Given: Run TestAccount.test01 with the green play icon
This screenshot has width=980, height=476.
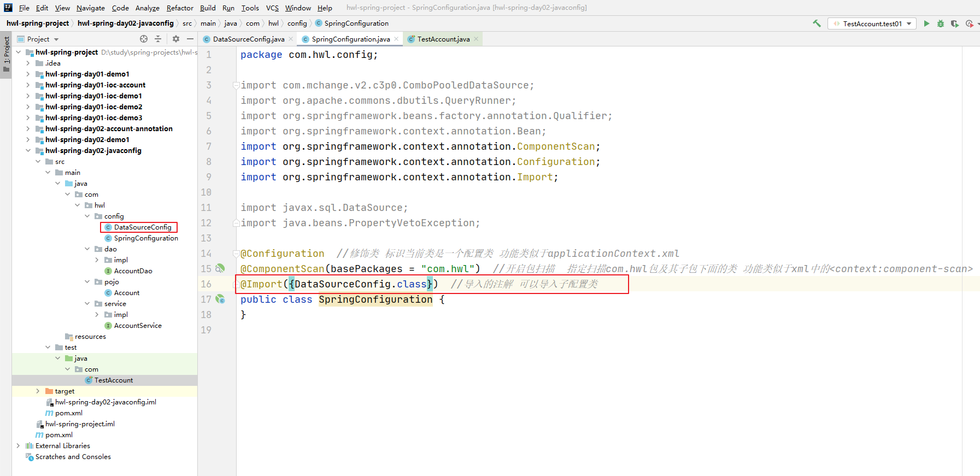Looking at the screenshot, I should (926, 23).
